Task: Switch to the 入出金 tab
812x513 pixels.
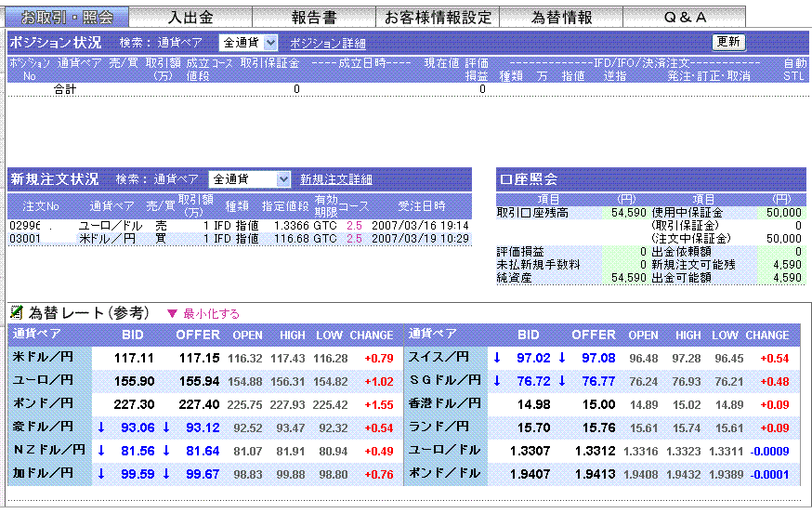Action: point(190,17)
